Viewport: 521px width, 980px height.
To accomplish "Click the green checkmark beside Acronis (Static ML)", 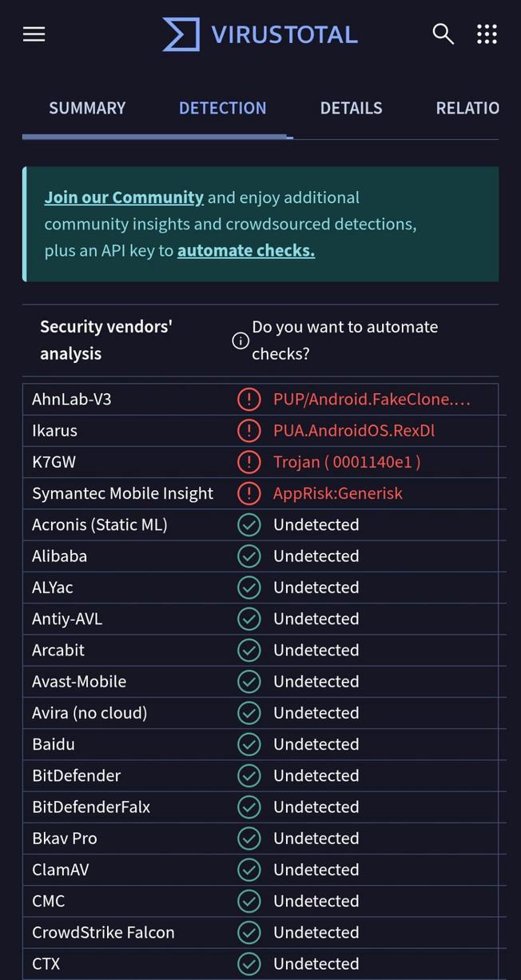I will point(249,524).
